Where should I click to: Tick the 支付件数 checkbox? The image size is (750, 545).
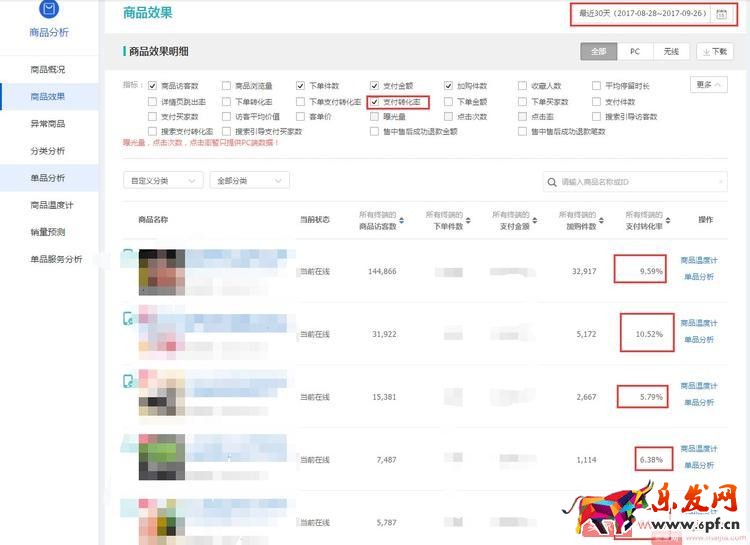tap(596, 101)
